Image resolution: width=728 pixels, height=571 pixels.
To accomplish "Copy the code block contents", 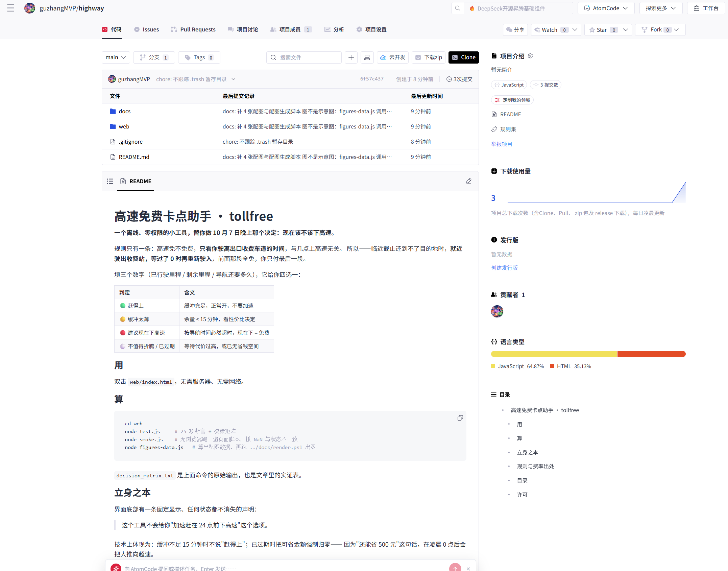I will click(x=460, y=418).
